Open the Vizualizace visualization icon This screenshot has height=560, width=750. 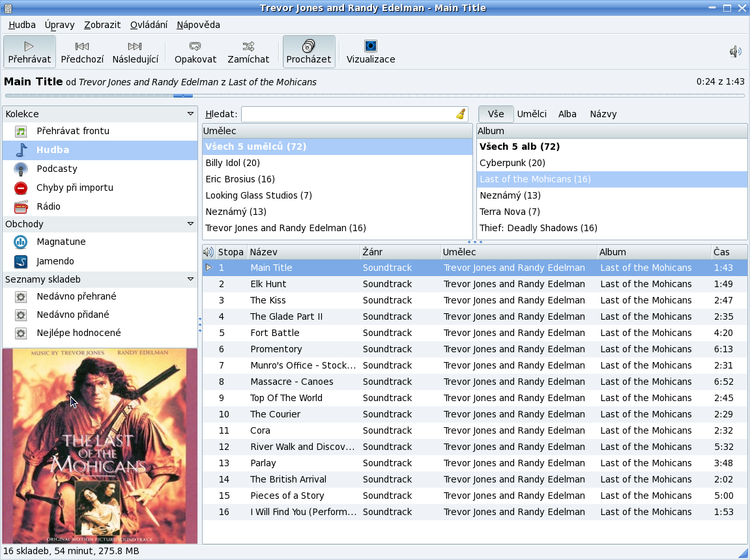tap(370, 46)
